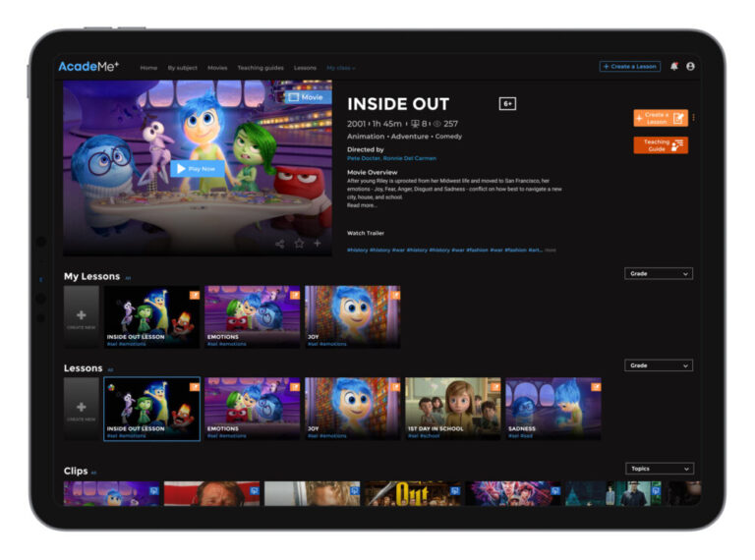Open the Lessons menu item in the nav bar
755x560 pixels.
coord(306,68)
